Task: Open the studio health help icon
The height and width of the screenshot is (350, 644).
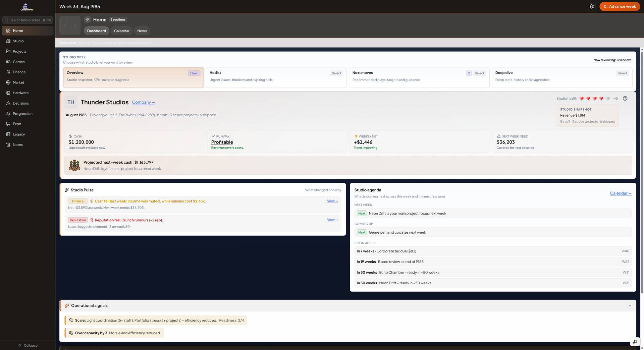Action: 625,99
